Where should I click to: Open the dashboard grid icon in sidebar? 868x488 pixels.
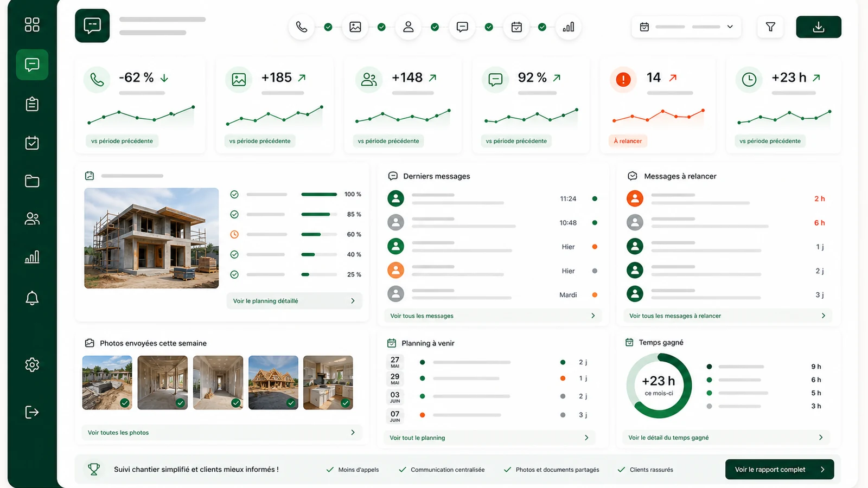click(32, 25)
